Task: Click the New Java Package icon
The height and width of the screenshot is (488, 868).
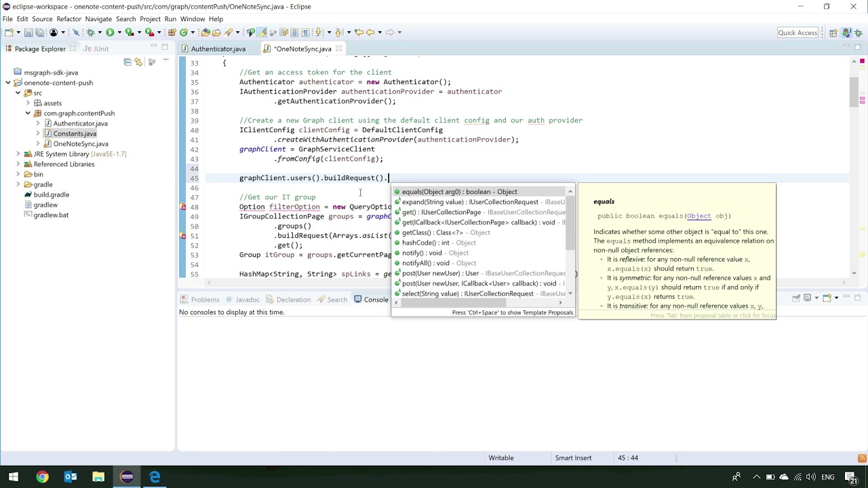Action: point(172,33)
